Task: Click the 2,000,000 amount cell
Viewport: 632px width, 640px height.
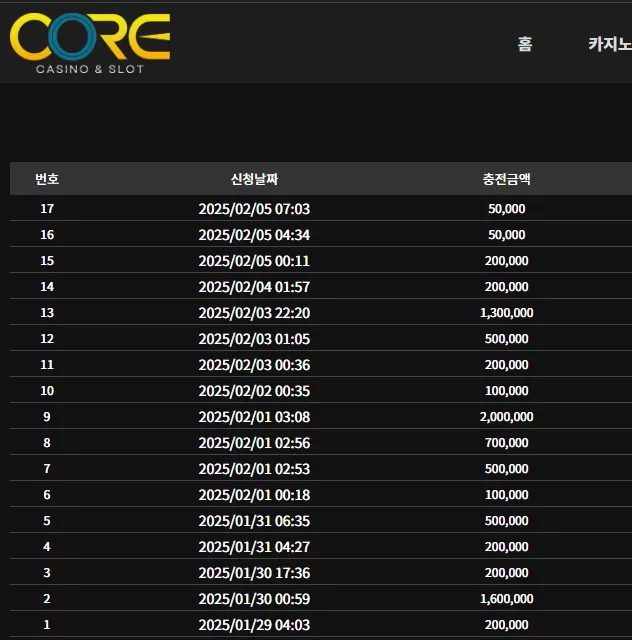Action: coord(507,417)
